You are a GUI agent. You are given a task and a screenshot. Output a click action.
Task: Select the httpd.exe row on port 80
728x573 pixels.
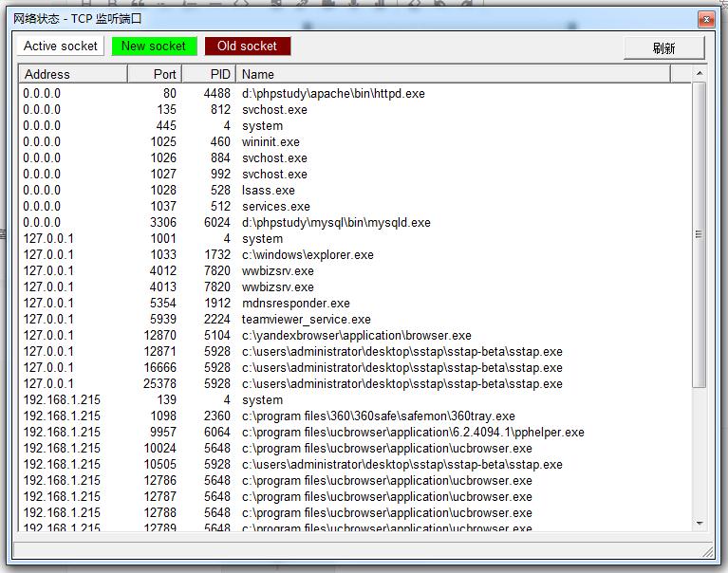coord(355,93)
